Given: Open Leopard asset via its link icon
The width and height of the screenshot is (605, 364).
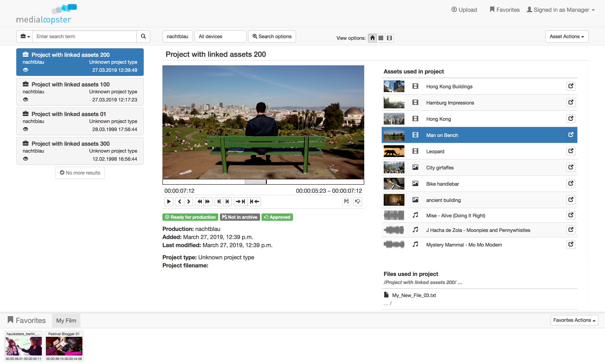Looking at the screenshot, I should (571, 151).
